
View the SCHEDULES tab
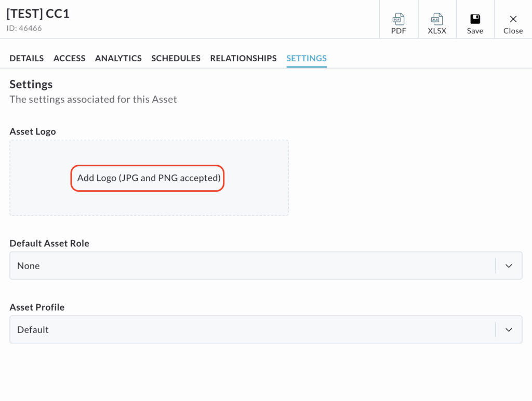point(176,58)
